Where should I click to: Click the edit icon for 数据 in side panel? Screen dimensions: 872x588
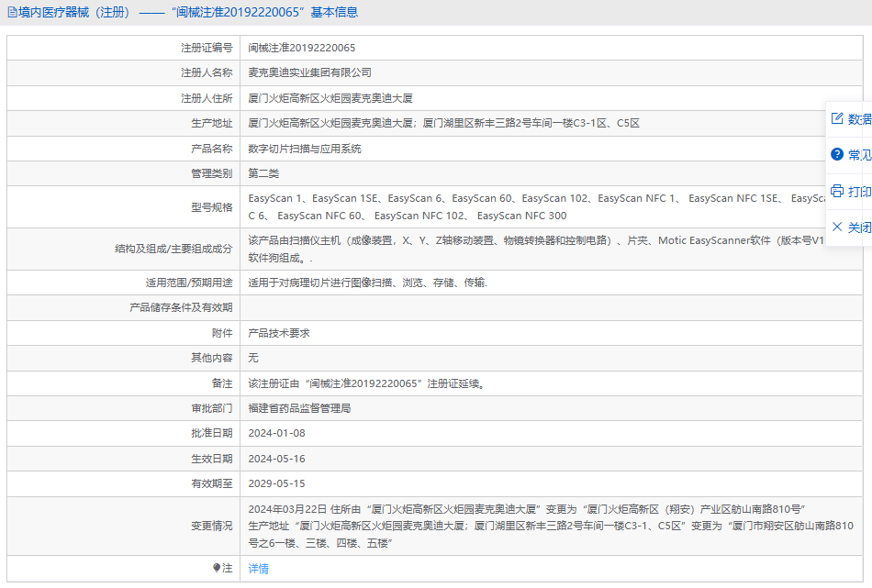[837, 118]
